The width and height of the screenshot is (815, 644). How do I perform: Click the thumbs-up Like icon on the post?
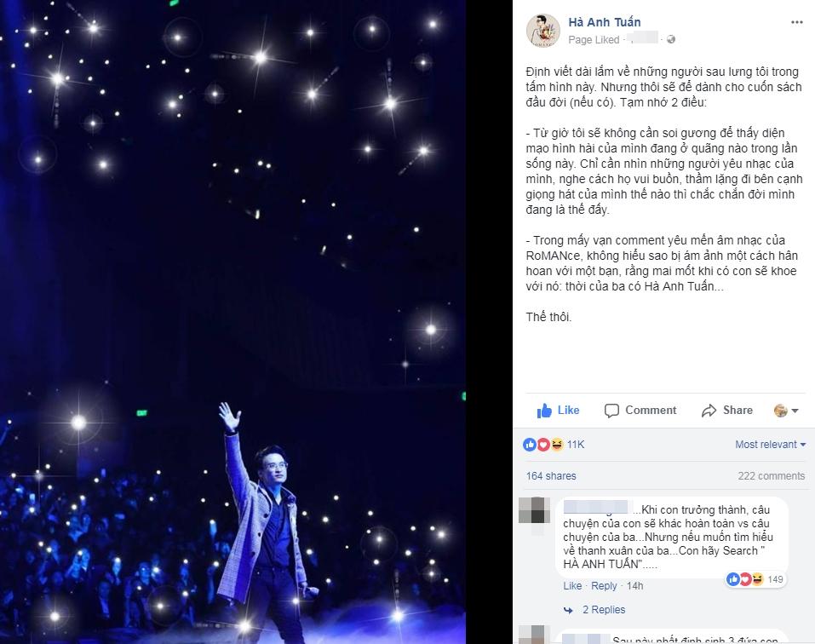tap(544, 411)
